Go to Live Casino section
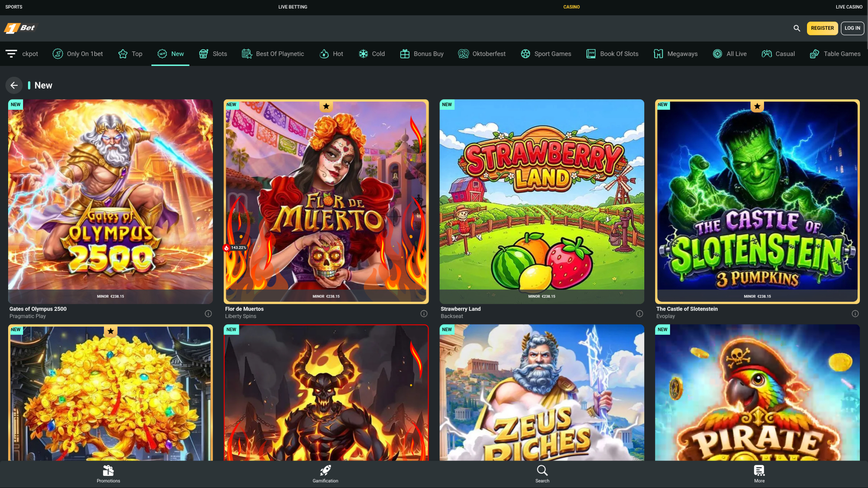This screenshot has height=488, width=868. tap(849, 7)
